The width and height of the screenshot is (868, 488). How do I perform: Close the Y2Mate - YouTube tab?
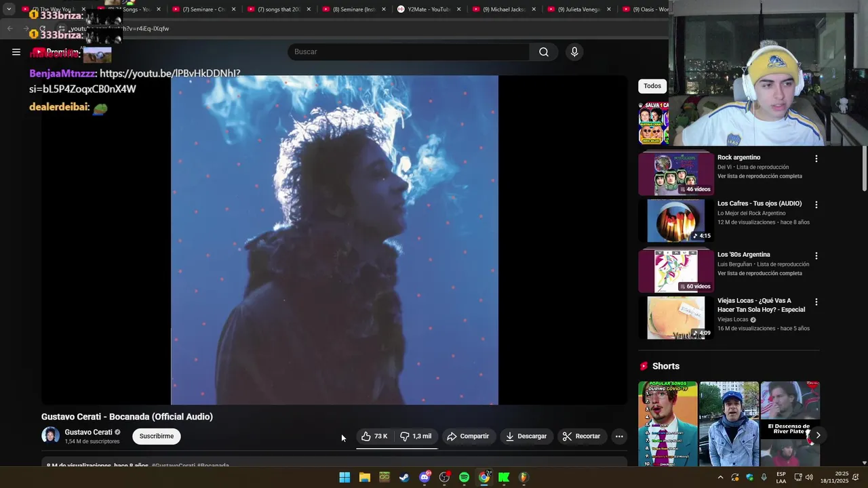(x=459, y=9)
